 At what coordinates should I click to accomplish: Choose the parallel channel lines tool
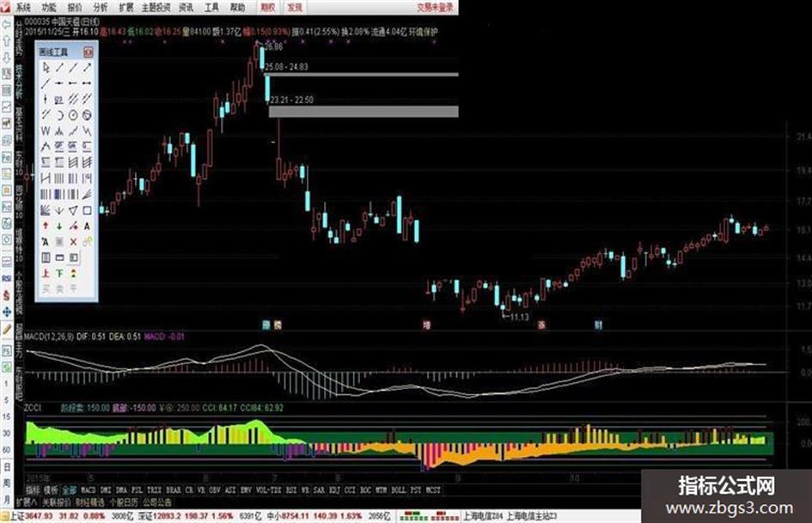[74, 99]
